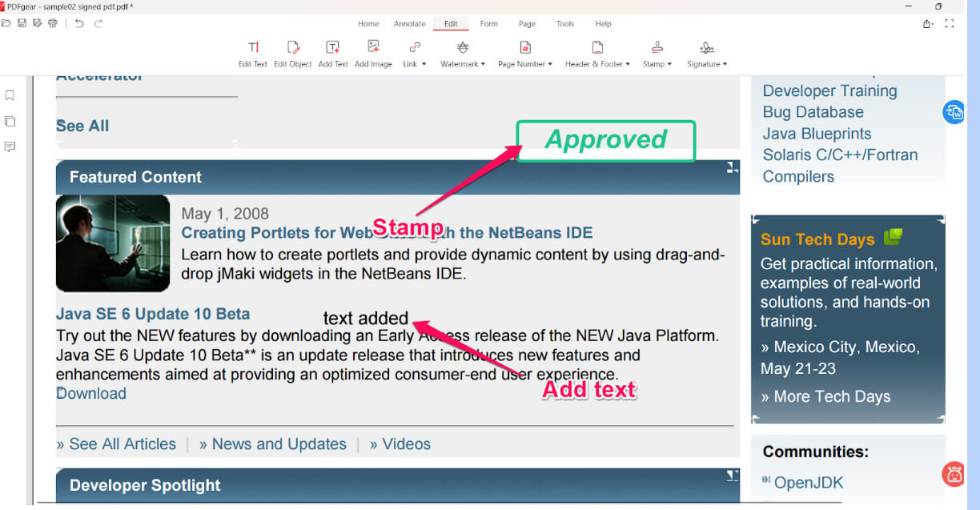This screenshot has height=510, width=980.
Task: Click the Solaris C/C++/Fortran Compilers link
Action: point(840,166)
